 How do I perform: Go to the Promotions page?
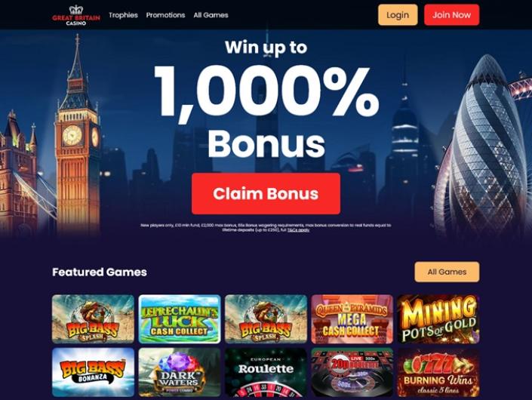(165, 15)
